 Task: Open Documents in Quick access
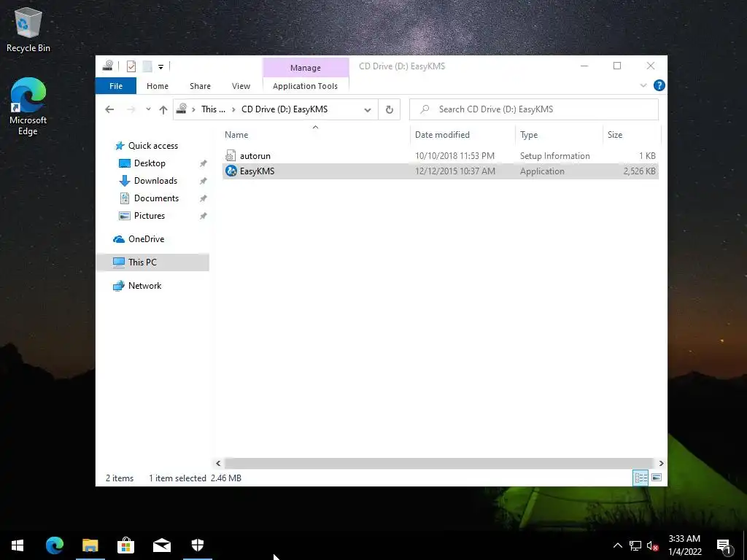(x=156, y=198)
